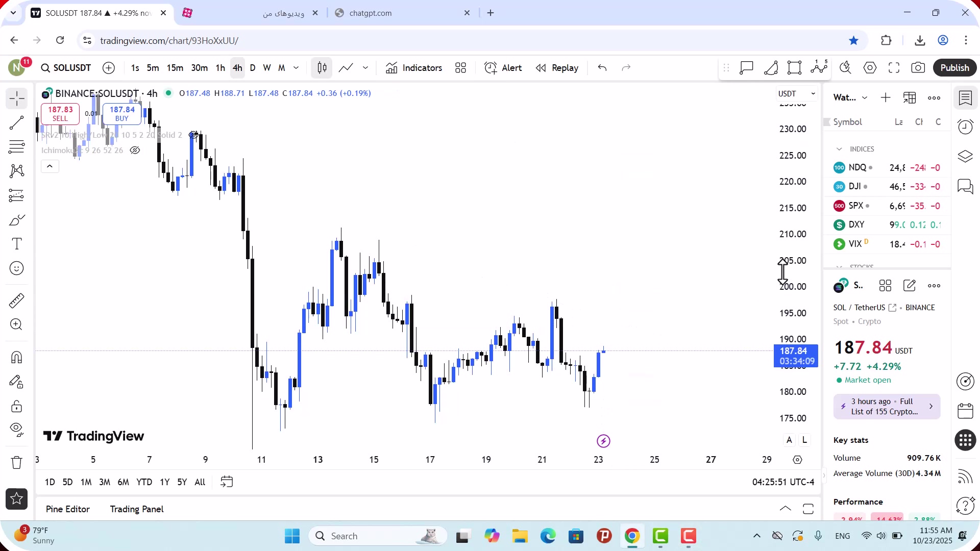Viewport: 980px width, 551px height.
Task: Expand the line chart style dropdown arrow
Action: click(365, 68)
